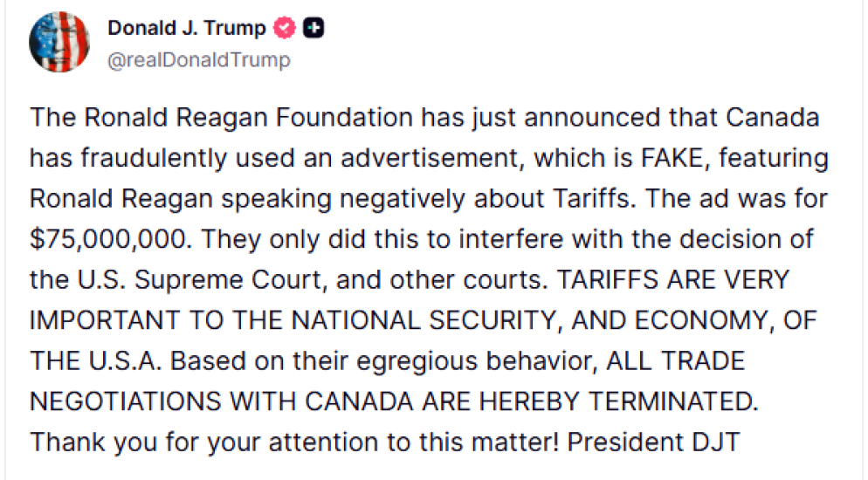
Task: Click the word "Canada" on the first line
Action: coord(764,119)
